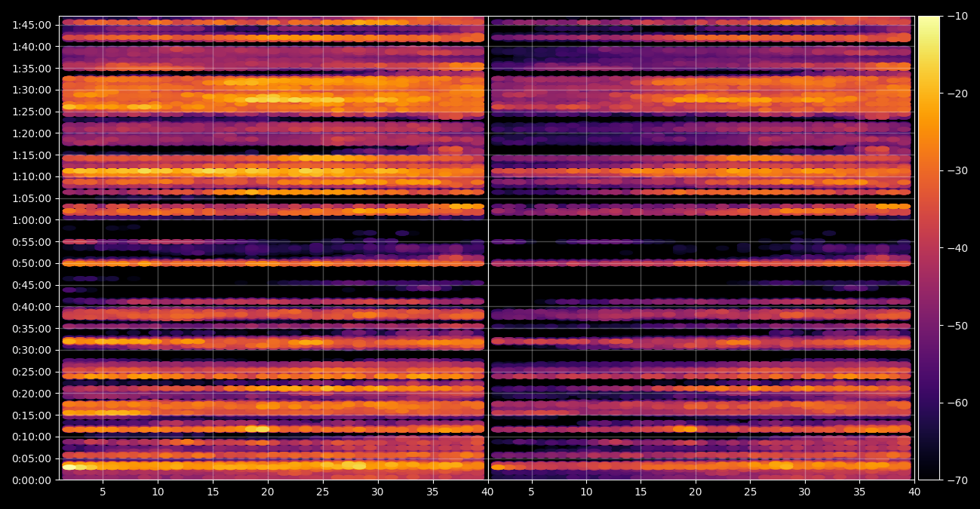Select the 0:15:00 time label
This screenshot has height=509, width=980.
[32, 415]
